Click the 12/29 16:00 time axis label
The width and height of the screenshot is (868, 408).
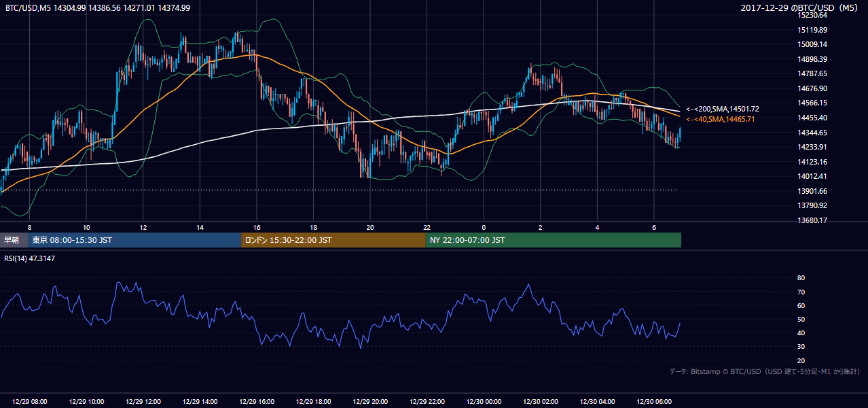pyautogui.click(x=257, y=402)
